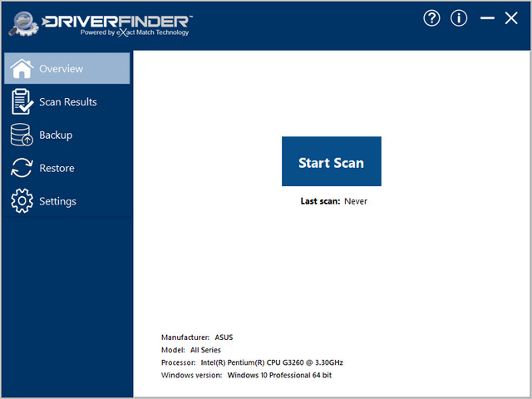Click the Manufacturer ASUS line

tap(198, 337)
